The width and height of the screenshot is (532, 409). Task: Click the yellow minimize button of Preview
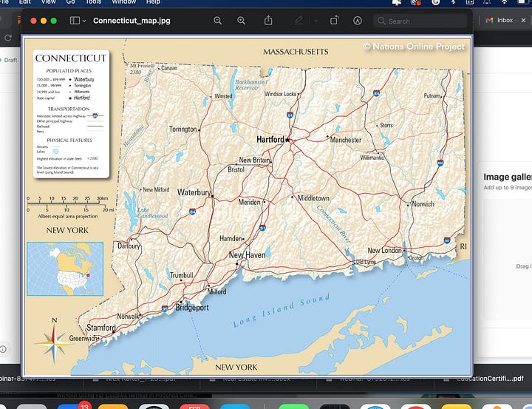(x=44, y=21)
